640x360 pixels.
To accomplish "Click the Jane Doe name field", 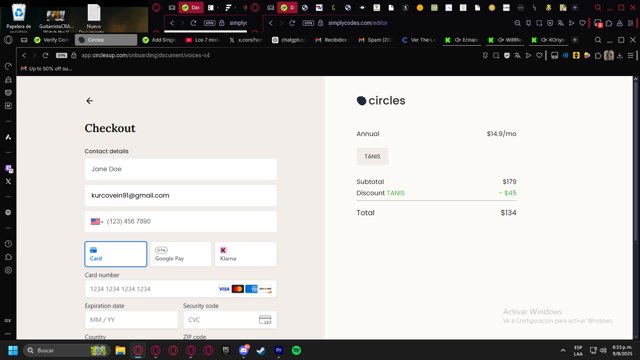I will click(180, 169).
